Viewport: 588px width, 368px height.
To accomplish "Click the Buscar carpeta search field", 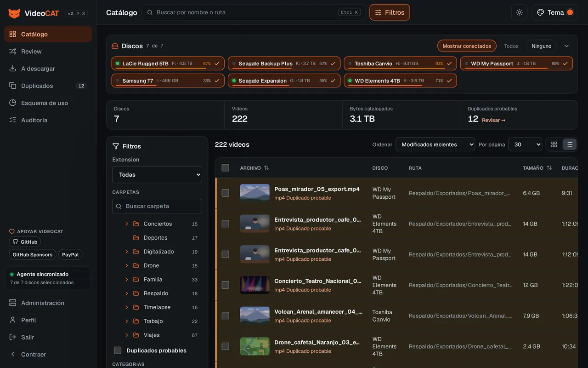I will tap(157, 206).
